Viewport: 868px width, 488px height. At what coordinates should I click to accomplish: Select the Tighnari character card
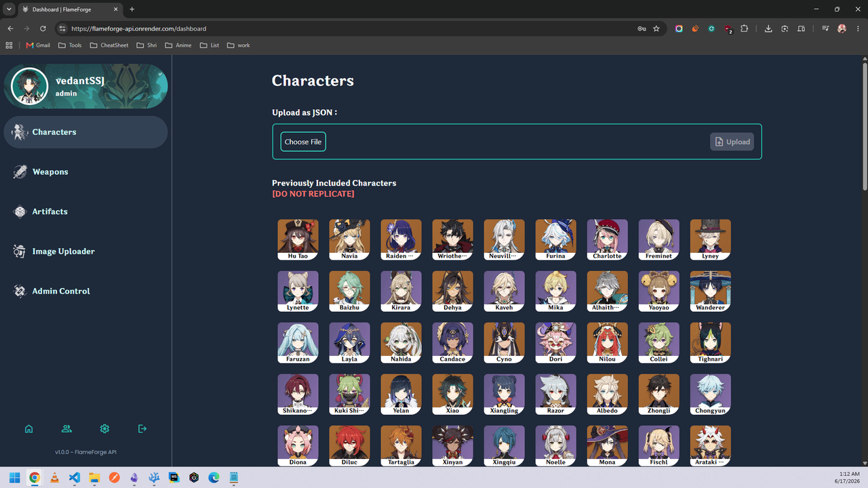710,342
